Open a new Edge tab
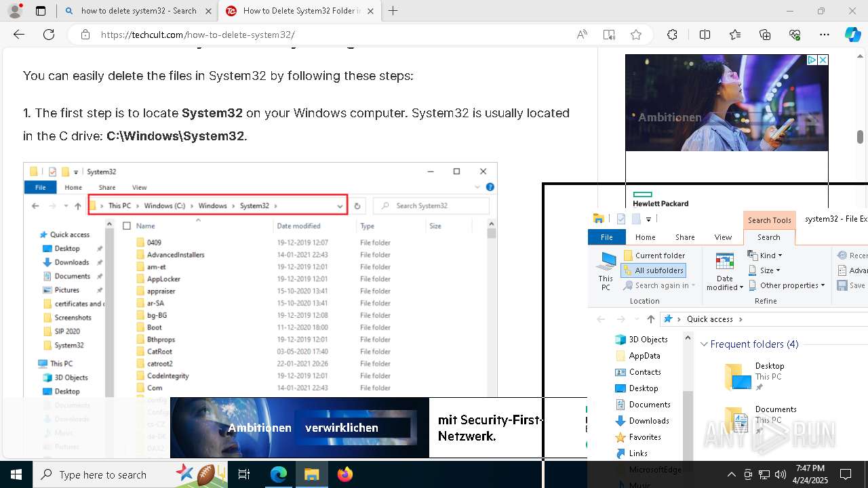868x488 pixels. pos(393,11)
